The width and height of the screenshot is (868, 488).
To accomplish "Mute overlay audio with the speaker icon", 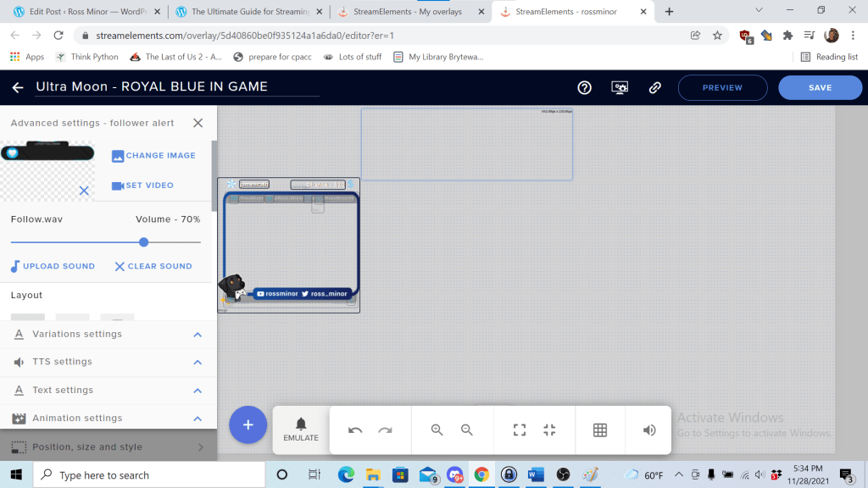I will [x=648, y=430].
